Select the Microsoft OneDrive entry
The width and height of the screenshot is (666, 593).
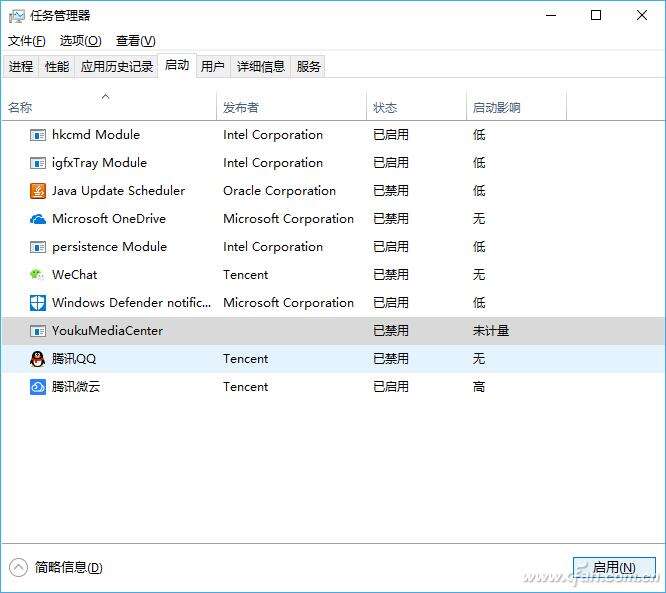(109, 219)
